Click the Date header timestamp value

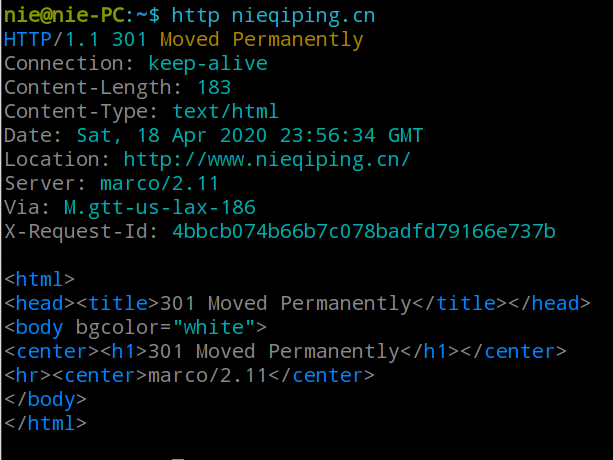click(x=250, y=136)
